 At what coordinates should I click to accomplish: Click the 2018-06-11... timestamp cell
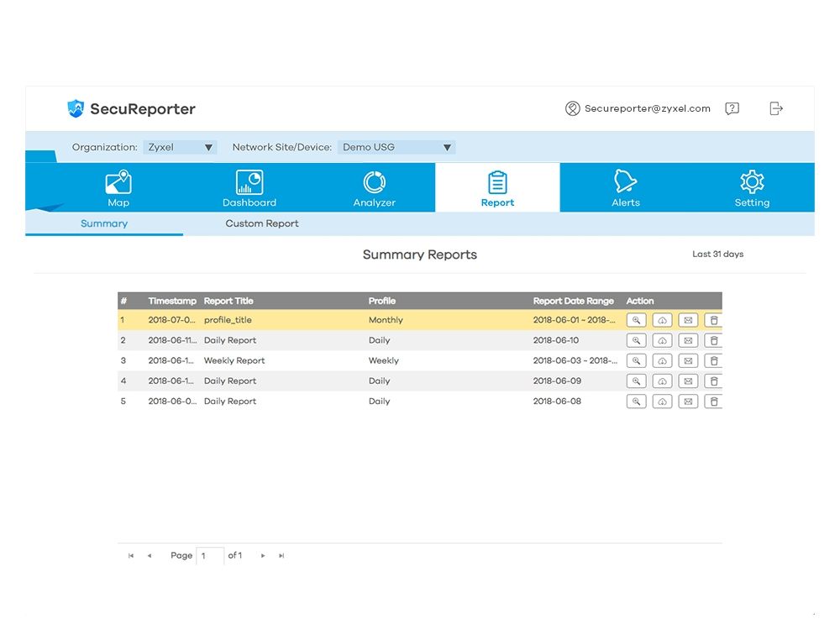point(172,340)
